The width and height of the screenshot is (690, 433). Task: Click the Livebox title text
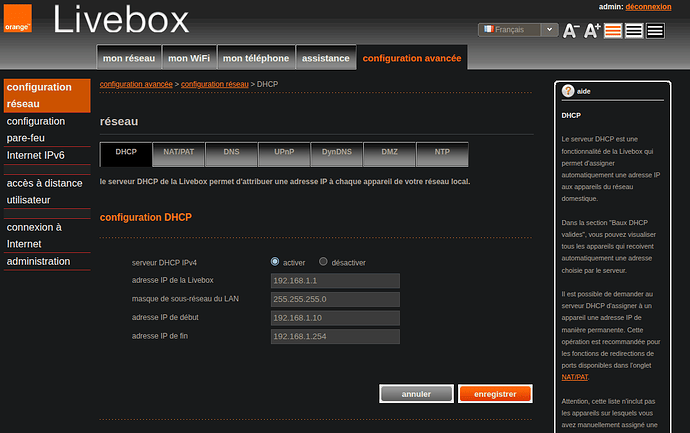click(x=121, y=20)
